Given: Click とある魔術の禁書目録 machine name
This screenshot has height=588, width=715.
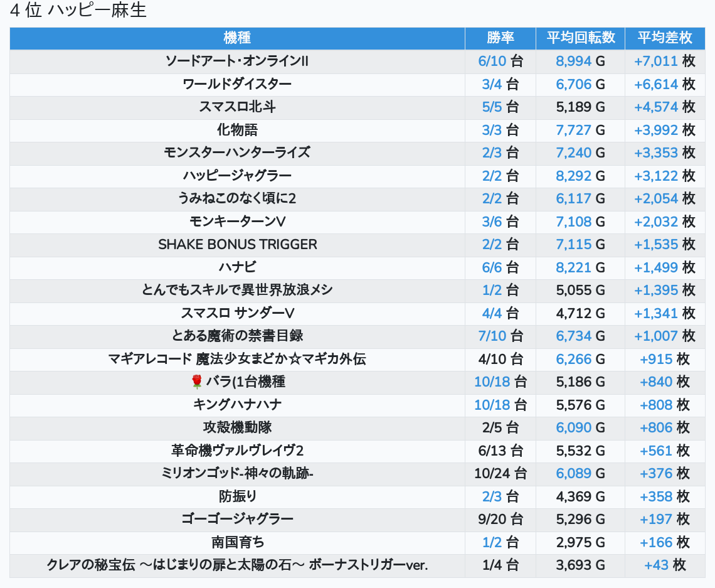Looking at the screenshot, I should [237, 336].
